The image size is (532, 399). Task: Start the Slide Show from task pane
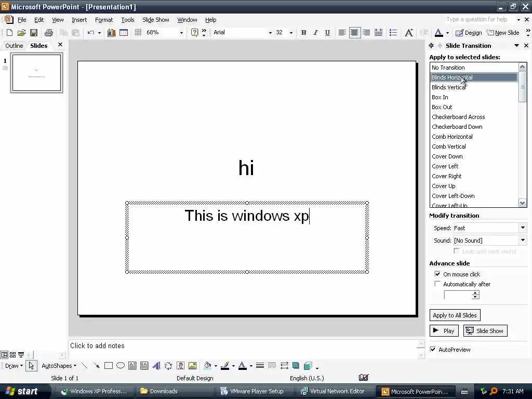[485, 331]
